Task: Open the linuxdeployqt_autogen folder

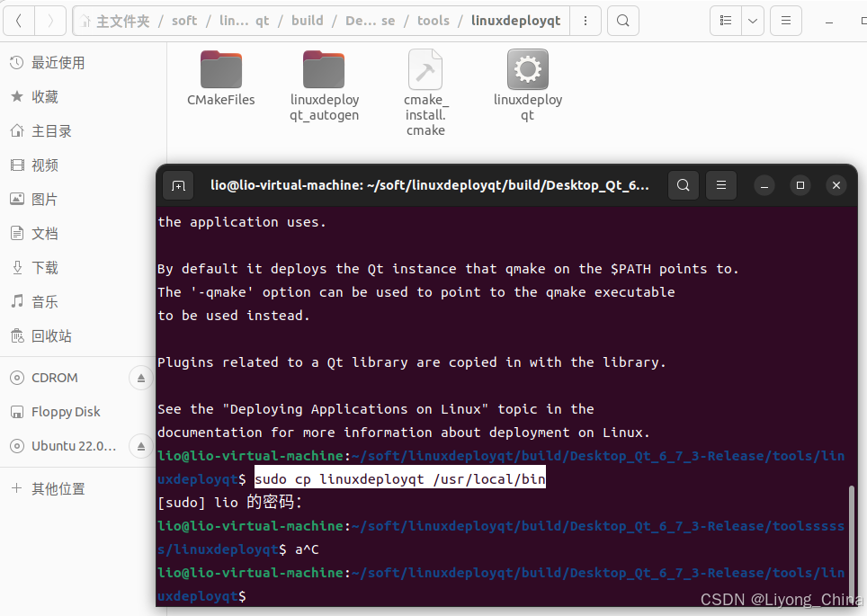Action: 324,68
